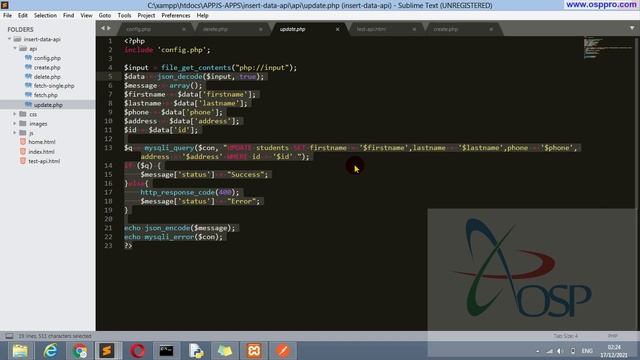Open the XAMPP taskbar icon
640x360 pixels.
[x=254, y=351]
